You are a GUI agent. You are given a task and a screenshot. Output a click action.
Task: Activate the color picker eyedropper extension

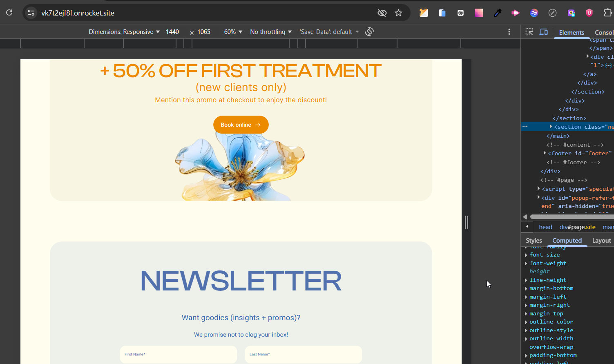click(x=498, y=13)
